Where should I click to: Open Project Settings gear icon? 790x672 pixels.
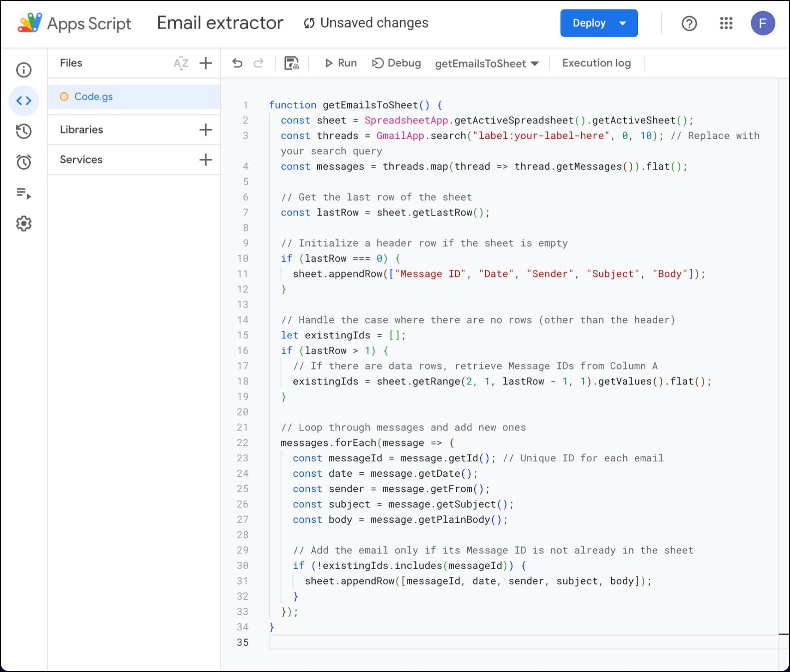tap(24, 224)
